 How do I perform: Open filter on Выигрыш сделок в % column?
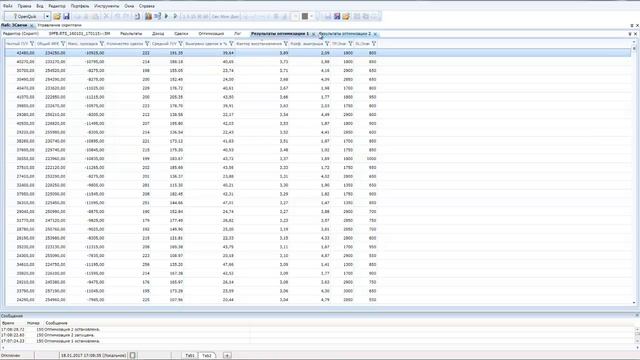click(x=231, y=44)
